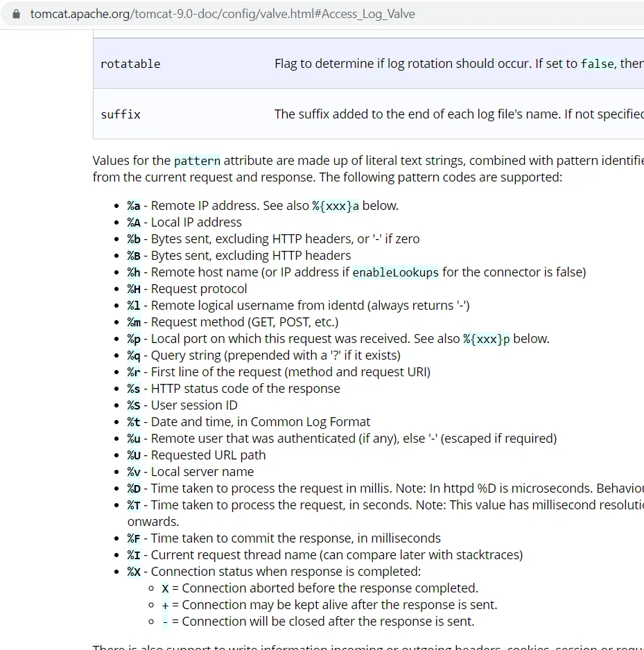Click the '%v' Local server name code
644x650 pixels.
click(x=134, y=472)
